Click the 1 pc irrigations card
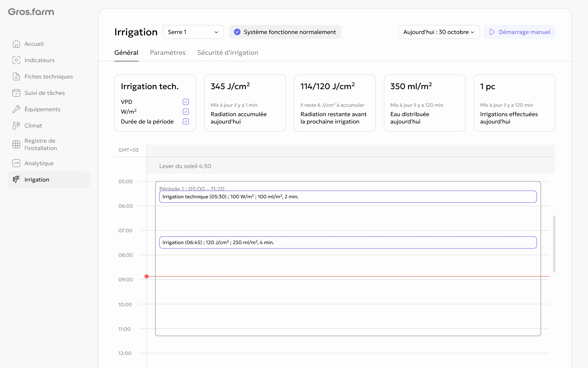The height and width of the screenshot is (368, 588). pos(514,103)
